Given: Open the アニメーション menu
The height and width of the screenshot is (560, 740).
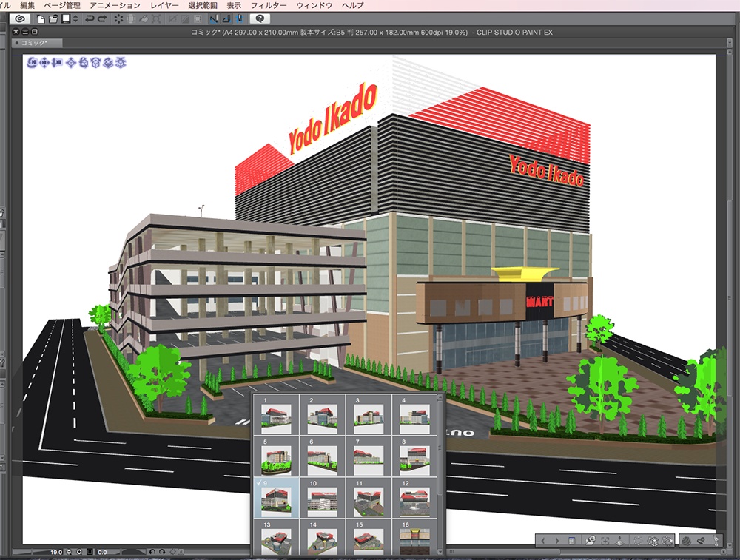Looking at the screenshot, I should tap(115, 5).
